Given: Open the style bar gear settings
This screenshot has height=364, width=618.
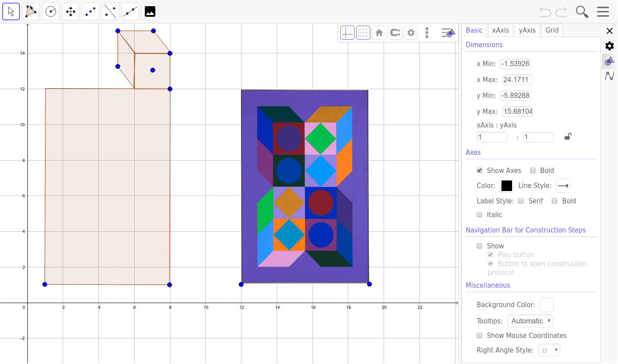Looking at the screenshot, I should 411,33.
